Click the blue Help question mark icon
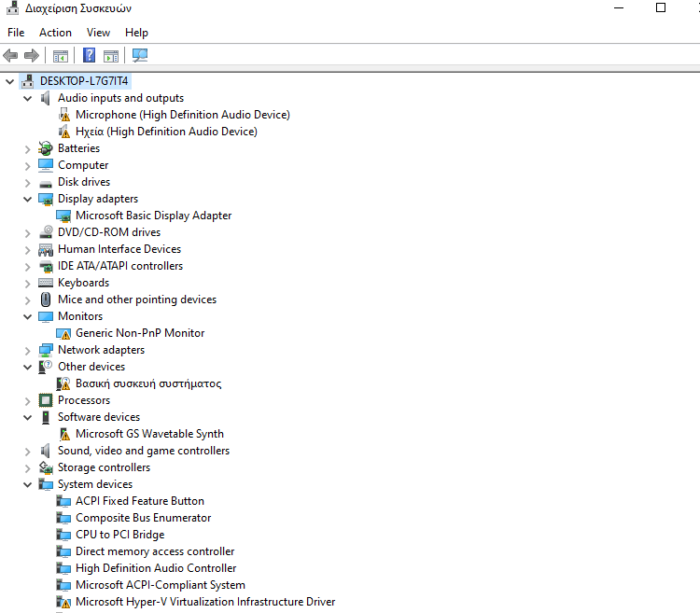This screenshot has height=613, width=700. point(90,55)
